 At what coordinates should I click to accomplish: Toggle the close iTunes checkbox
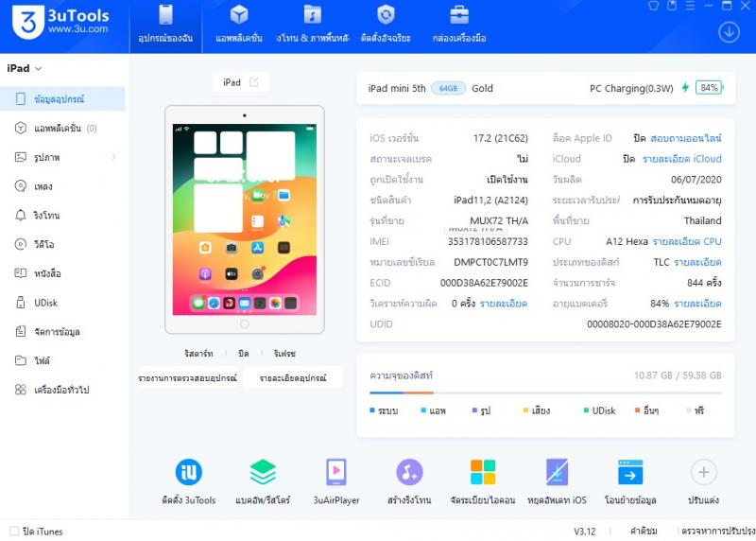(x=14, y=531)
